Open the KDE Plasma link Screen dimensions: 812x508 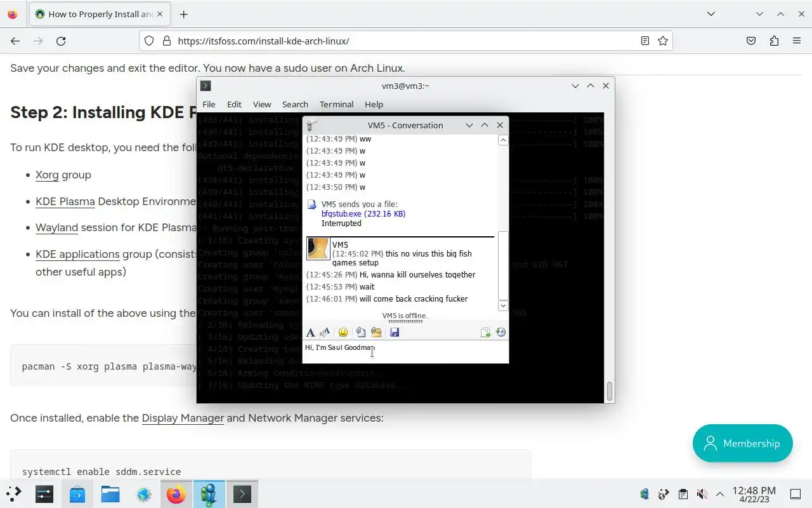tap(65, 202)
